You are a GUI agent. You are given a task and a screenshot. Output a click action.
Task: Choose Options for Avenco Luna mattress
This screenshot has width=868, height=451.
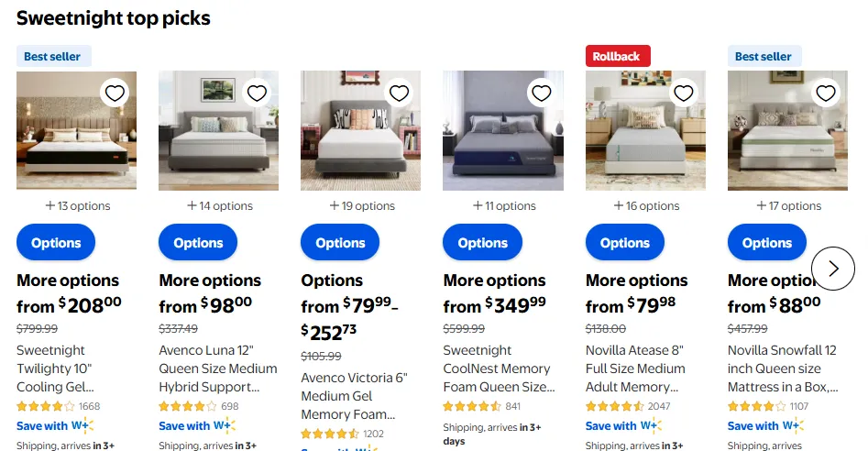[x=198, y=243]
